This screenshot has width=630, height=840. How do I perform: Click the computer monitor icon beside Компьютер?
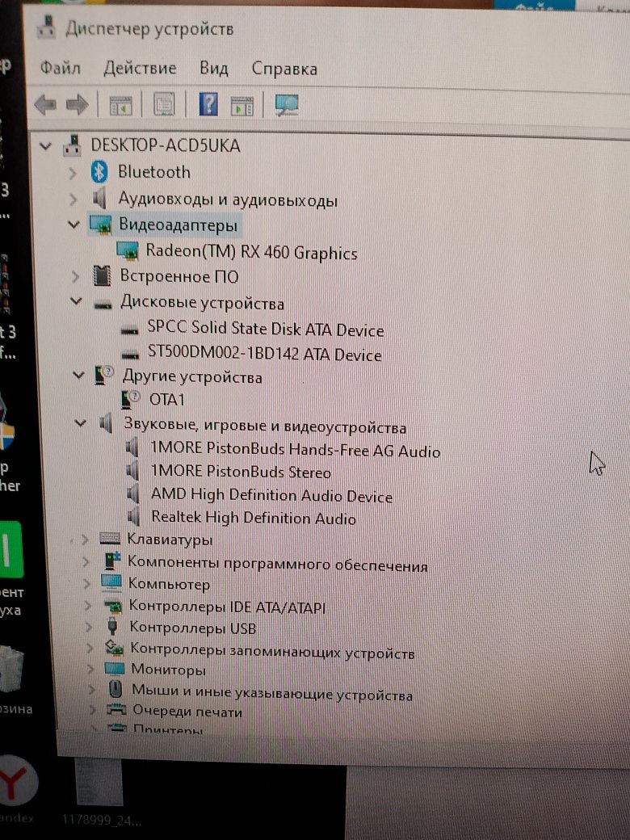click(x=112, y=582)
